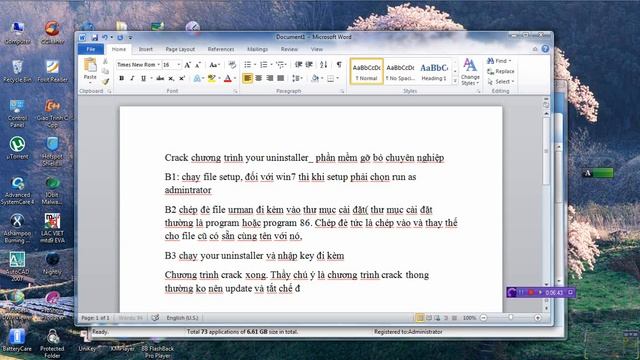Toggle bold formatting

(x=121, y=78)
